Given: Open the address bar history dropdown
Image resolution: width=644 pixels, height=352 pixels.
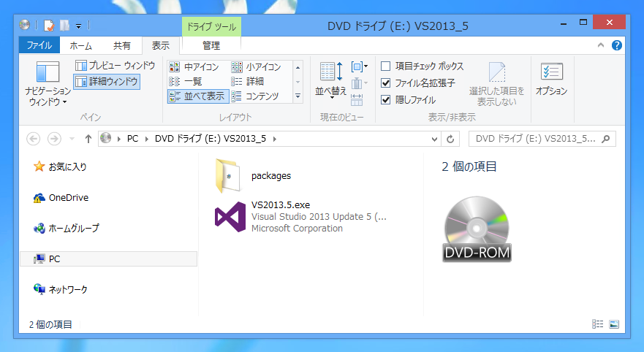Looking at the screenshot, I should (434, 139).
